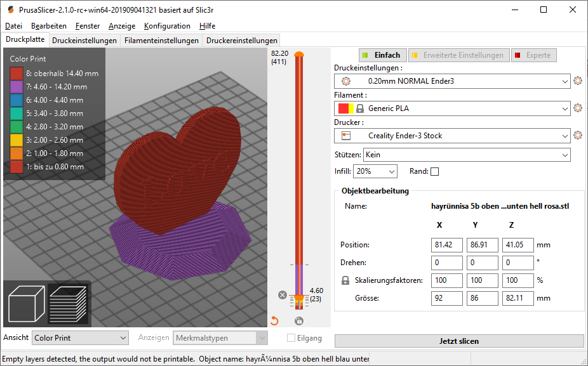Image resolution: width=588 pixels, height=366 pixels.
Task: Open the Stützen dropdown
Action: coord(467,155)
